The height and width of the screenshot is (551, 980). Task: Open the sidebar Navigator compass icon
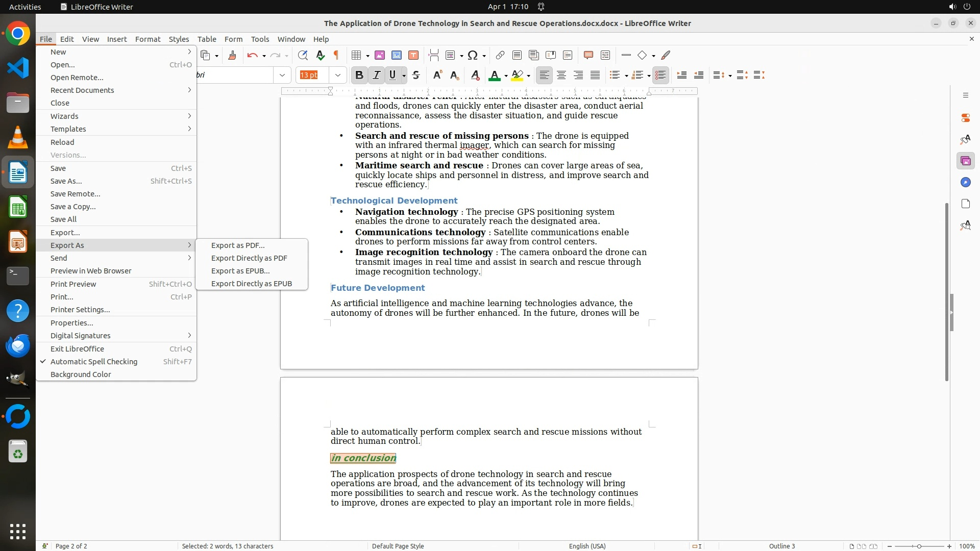pos(965,183)
